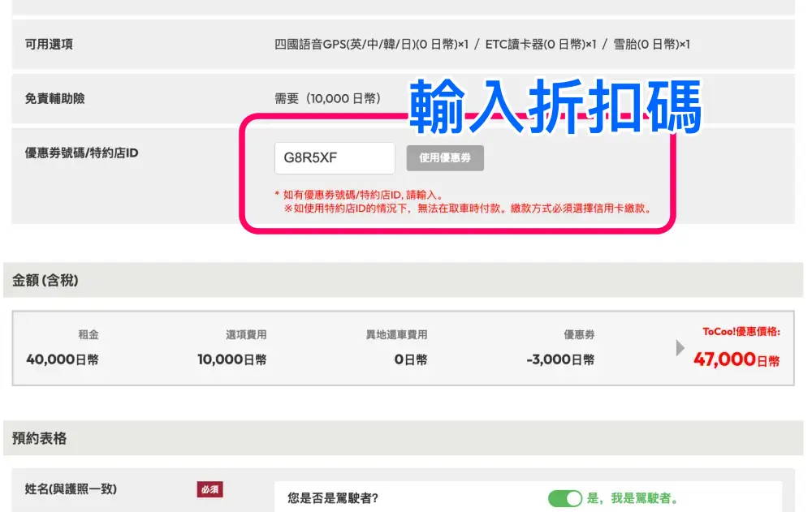Click the green 是,我是駕駛者 label
Screen dimensions: 812x512
[x=632, y=498]
